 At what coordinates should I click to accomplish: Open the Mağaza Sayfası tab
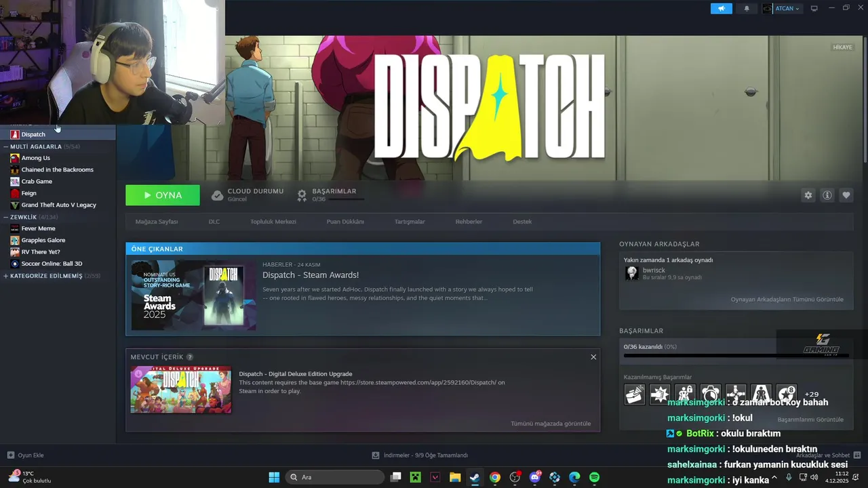click(x=157, y=222)
